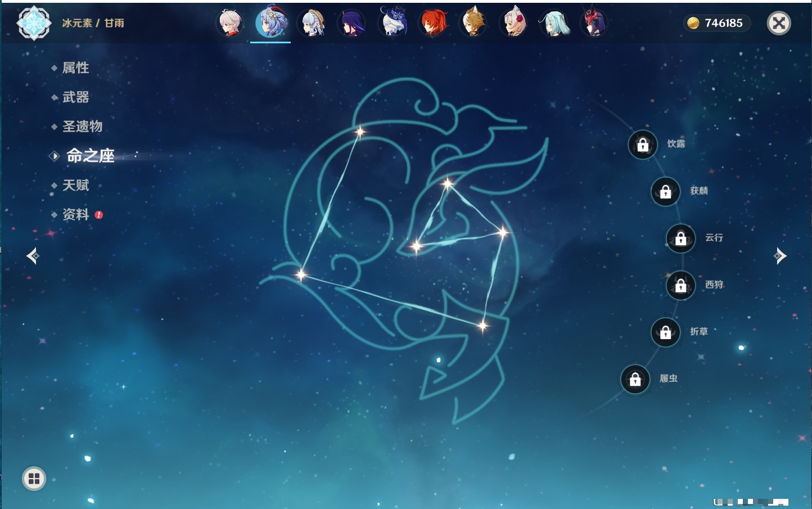This screenshot has height=509, width=812.
Task: Click the 云行 constellation label
Action: click(x=714, y=238)
